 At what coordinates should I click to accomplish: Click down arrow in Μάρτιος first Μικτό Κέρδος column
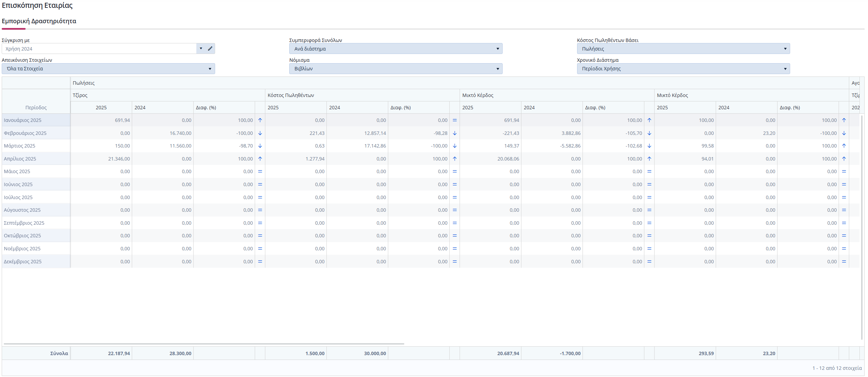click(x=649, y=146)
